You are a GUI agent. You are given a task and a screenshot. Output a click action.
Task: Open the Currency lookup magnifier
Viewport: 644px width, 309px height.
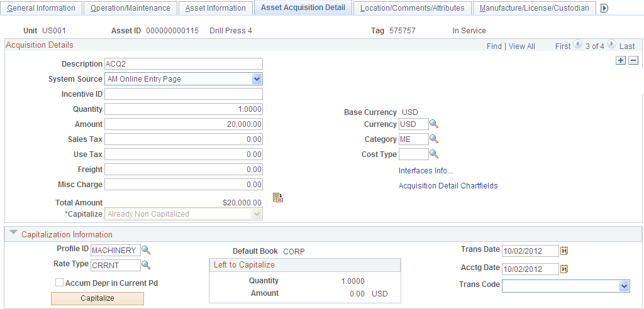tap(434, 124)
